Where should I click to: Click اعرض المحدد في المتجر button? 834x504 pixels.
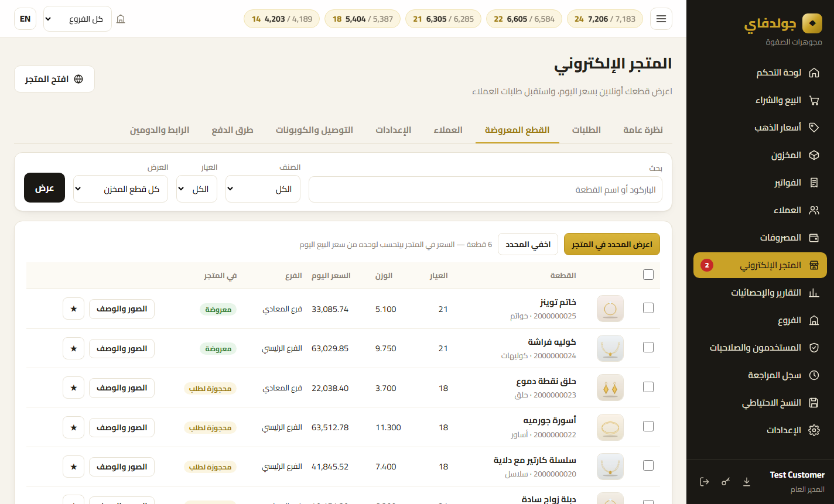coord(612,244)
